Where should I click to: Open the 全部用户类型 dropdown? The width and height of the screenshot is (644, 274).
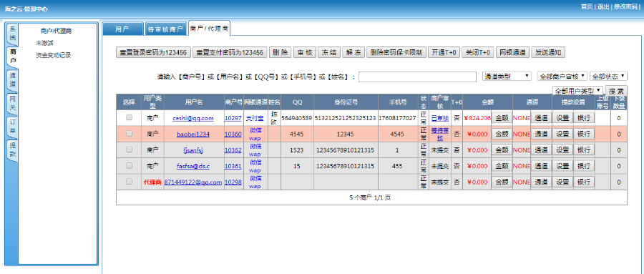pyautogui.click(x=578, y=90)
